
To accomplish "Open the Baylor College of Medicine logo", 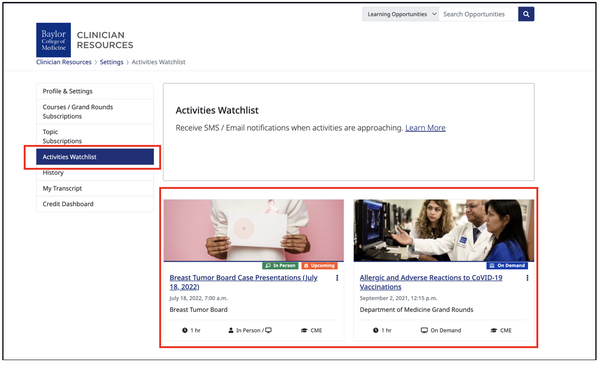I will point(54,40).
